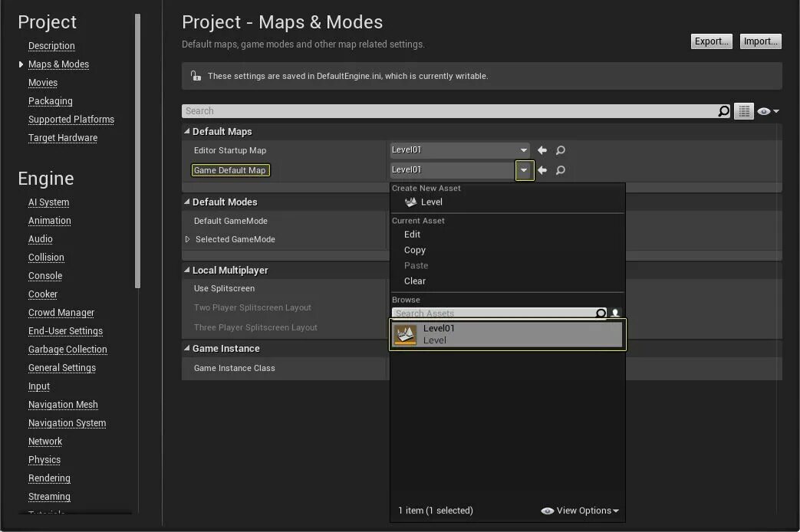The width and height of the screenshot is (800, 532).
Task: Collapse the Game Instance section
Action: 186,348
